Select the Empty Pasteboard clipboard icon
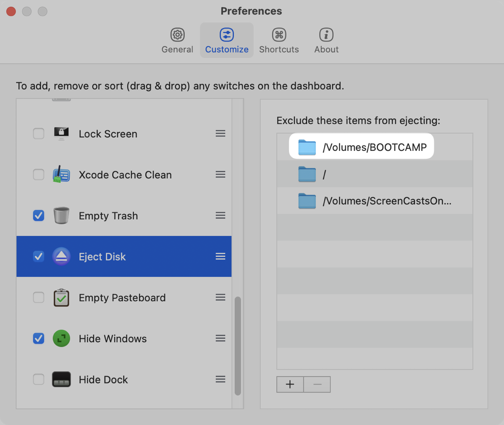The height and width of the screenshot is (425, 504). pos(61,297)
